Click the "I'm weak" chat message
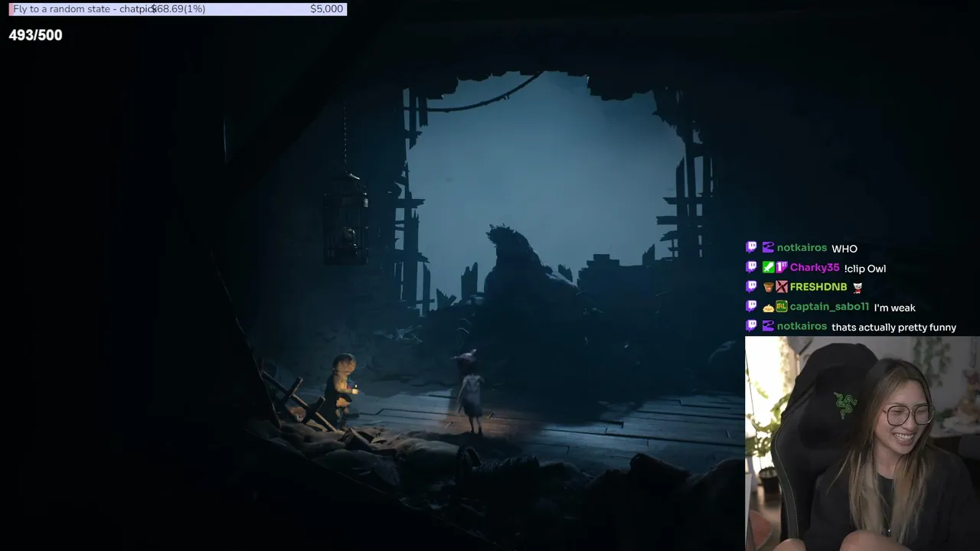The width and height of the screenshot is (980, 551). 894,308
